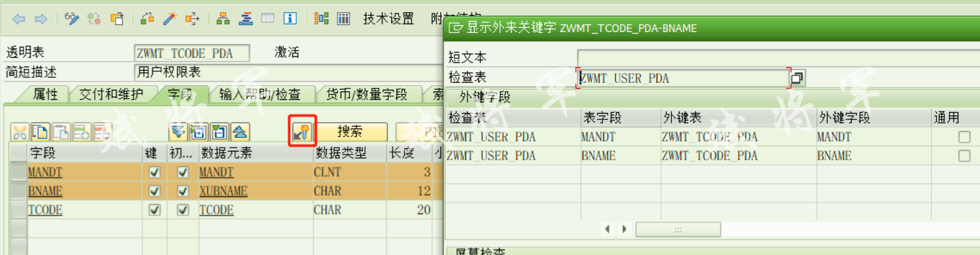Click the 技术设置 toolbar menu
The image size is (980, 255).
coord(388,19)
